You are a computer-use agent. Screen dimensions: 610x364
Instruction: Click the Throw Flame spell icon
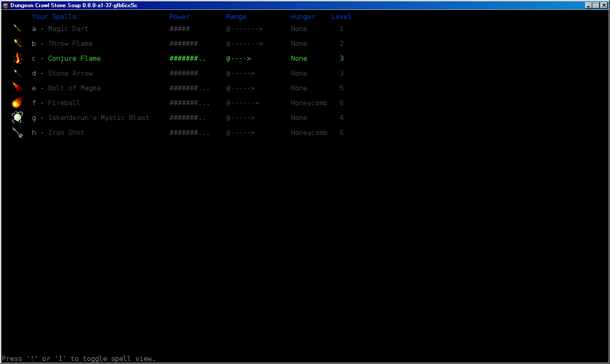18,43
